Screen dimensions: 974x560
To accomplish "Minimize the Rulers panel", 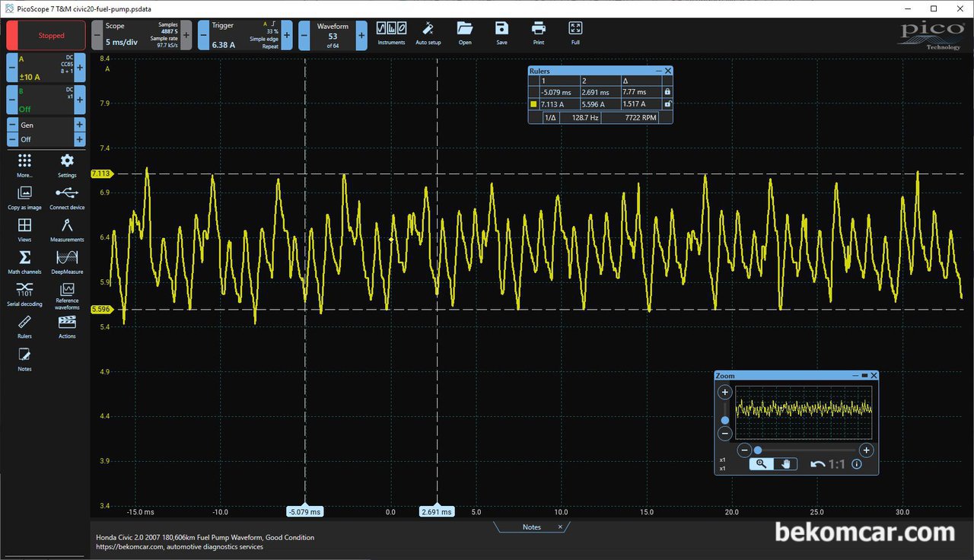I will coord(658,71).
